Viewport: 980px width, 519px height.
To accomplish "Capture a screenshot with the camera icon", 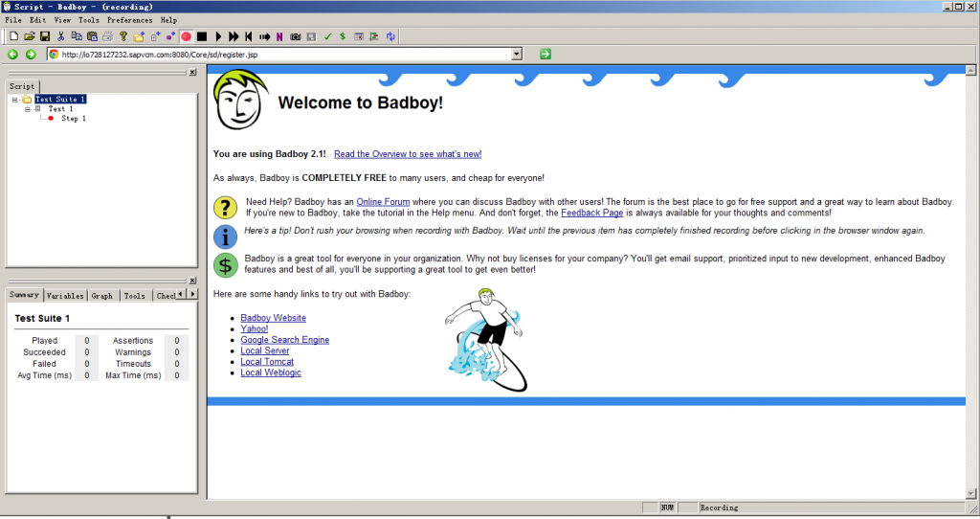I will 296,36.
